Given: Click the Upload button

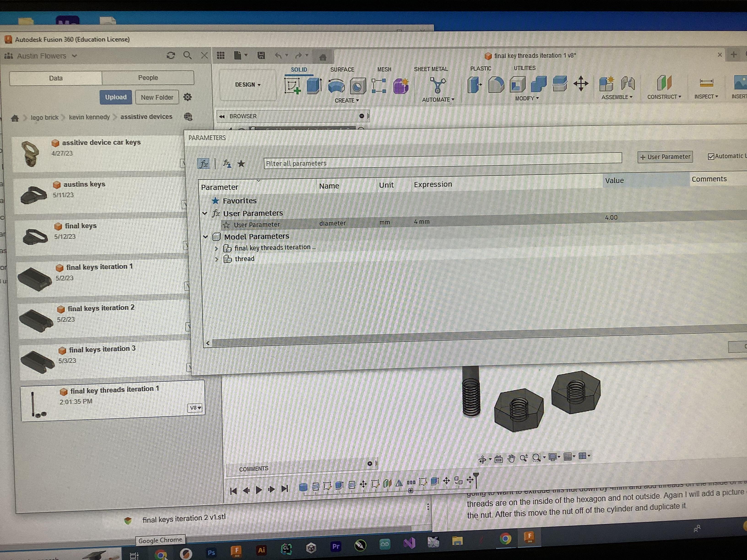Looking at the screenshot, I should click(x=116, y=97).
